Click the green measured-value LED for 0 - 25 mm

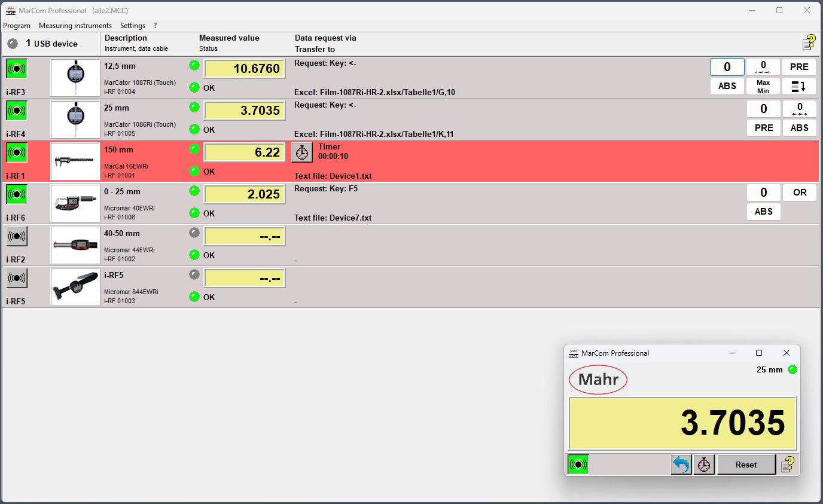194,191
